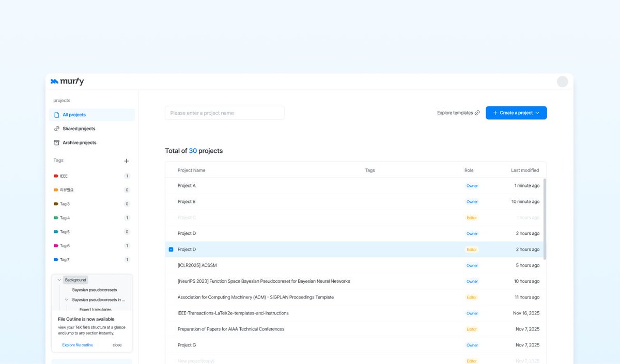Add a new tag with plus icon
620x364 pixels.
pos(127,161)
